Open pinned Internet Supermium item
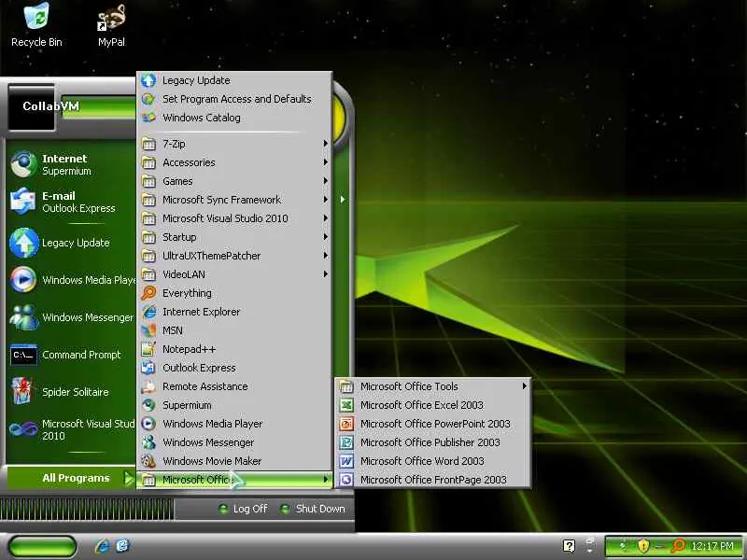The height and width of the screenshot is (560, 747). [x=72, y=164]
